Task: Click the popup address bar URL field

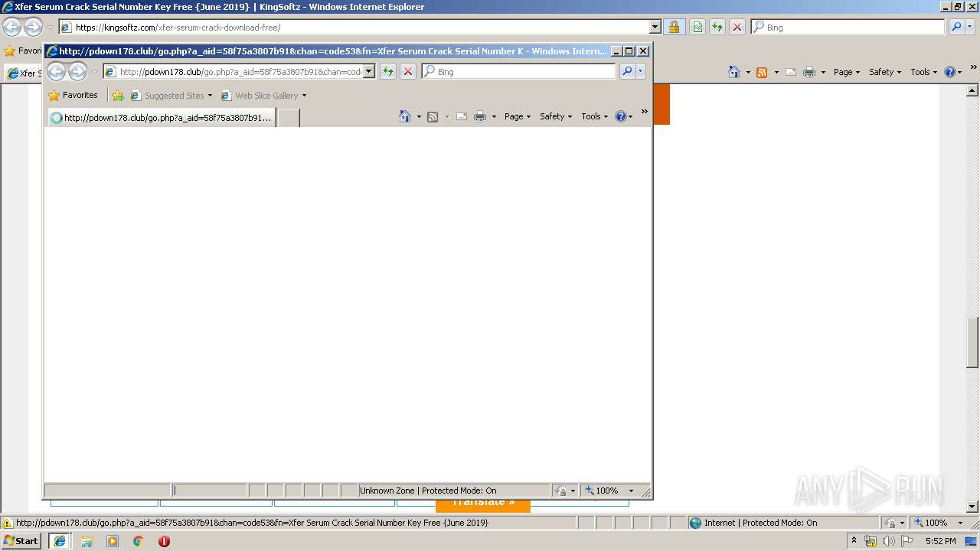Action: pos(240,71)
